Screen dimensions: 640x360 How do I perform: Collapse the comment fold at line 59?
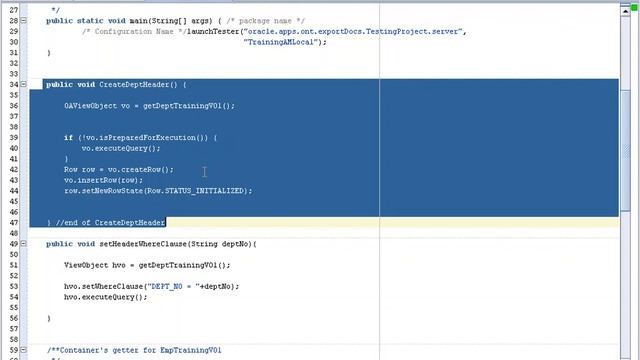point(24,350)
